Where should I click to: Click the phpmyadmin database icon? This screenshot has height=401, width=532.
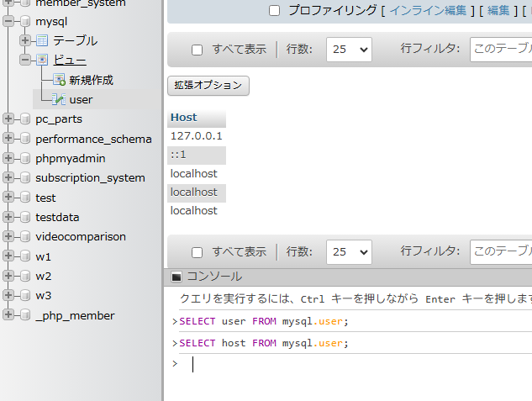point(24,158)
